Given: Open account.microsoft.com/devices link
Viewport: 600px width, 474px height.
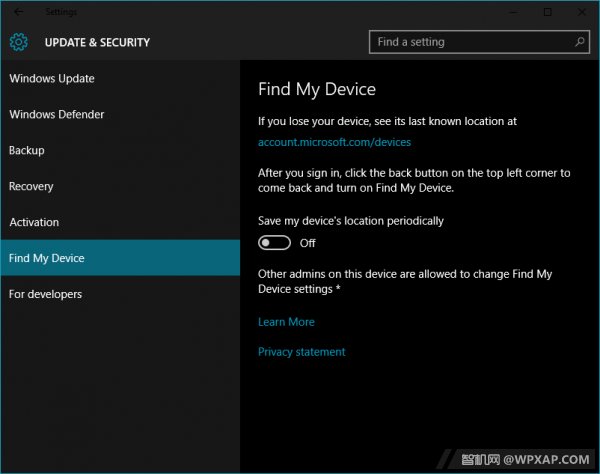Looking at the screenshot, I should (334, 143).
